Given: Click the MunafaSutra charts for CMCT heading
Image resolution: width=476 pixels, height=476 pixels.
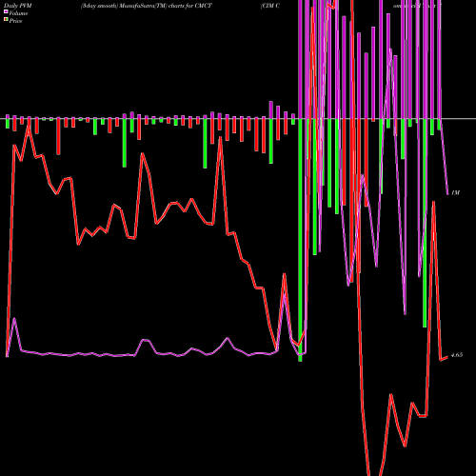Looking at the screenshot, I should [146, 6].
